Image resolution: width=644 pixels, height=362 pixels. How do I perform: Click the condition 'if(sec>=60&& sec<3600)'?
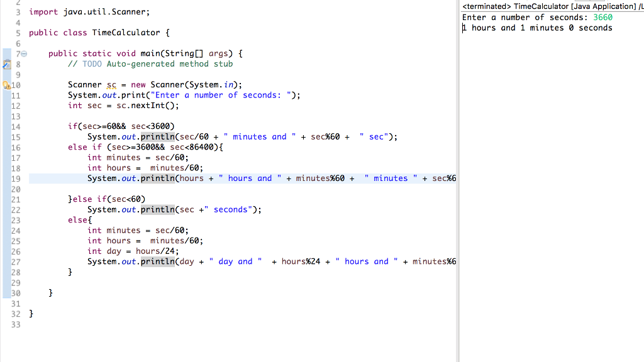tap(121, 126)
